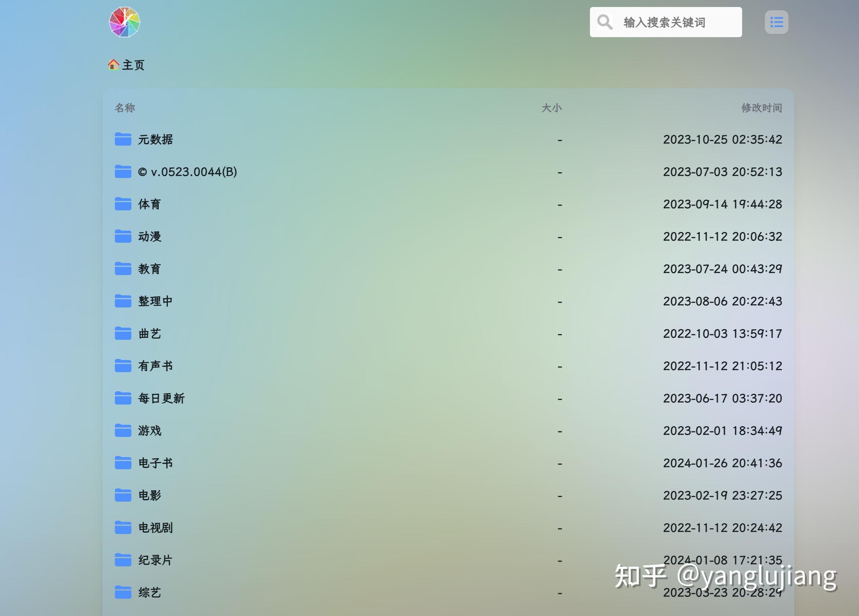
Task: Open the 动漫 folder
Action: point(150,236)
